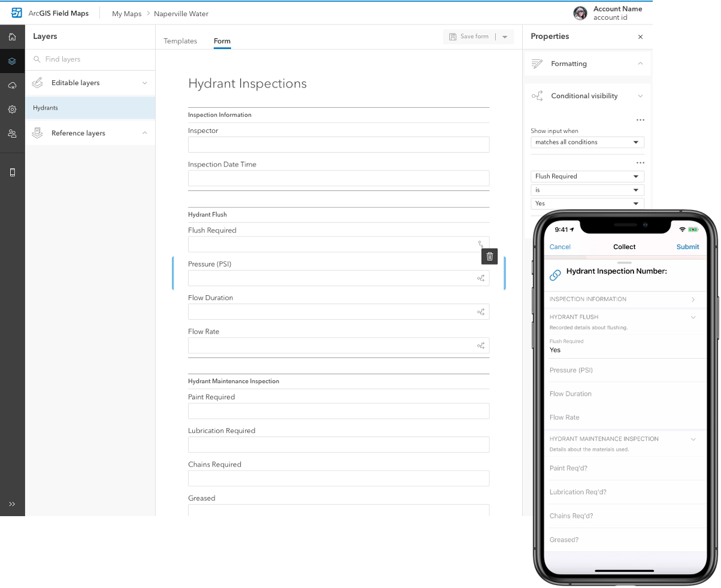Click the link icon beside Hydrant Inspection Number
Image resolution: width=721 pixels, height=588 pixels.
tap(555, 275)
